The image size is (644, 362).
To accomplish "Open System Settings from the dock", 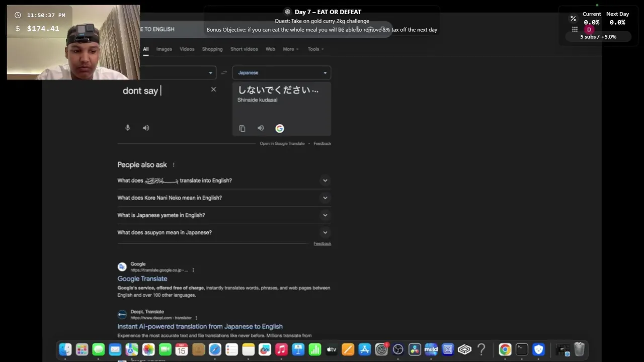I will point(381,349).
